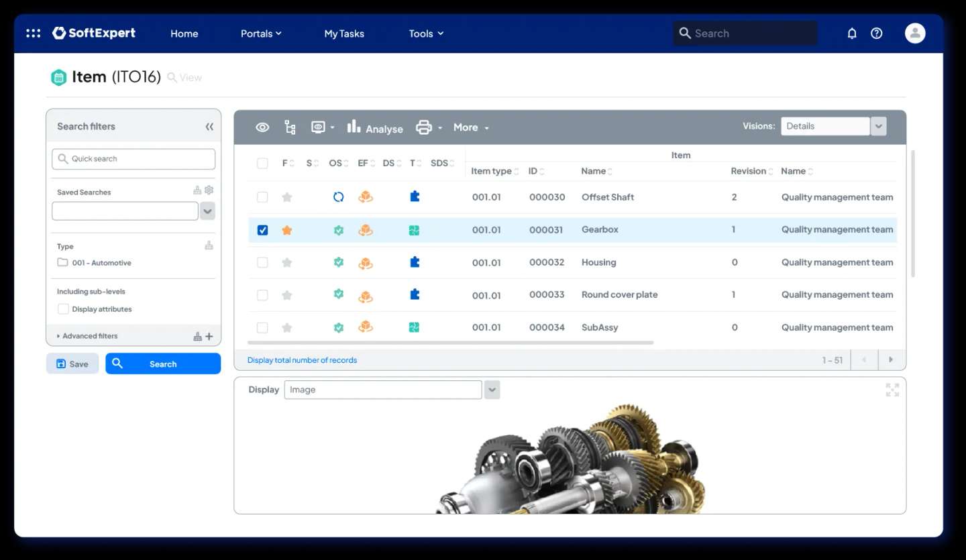This screenshot has height=560, width=966.
Task: Click the eye preview icon in the toolbar
Action: (x=262, y=127)
